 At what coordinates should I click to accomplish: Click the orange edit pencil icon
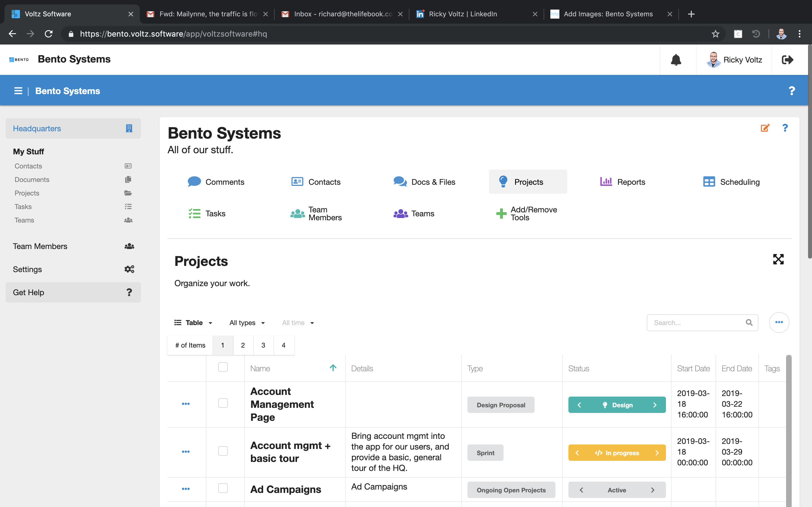(765, 128)
